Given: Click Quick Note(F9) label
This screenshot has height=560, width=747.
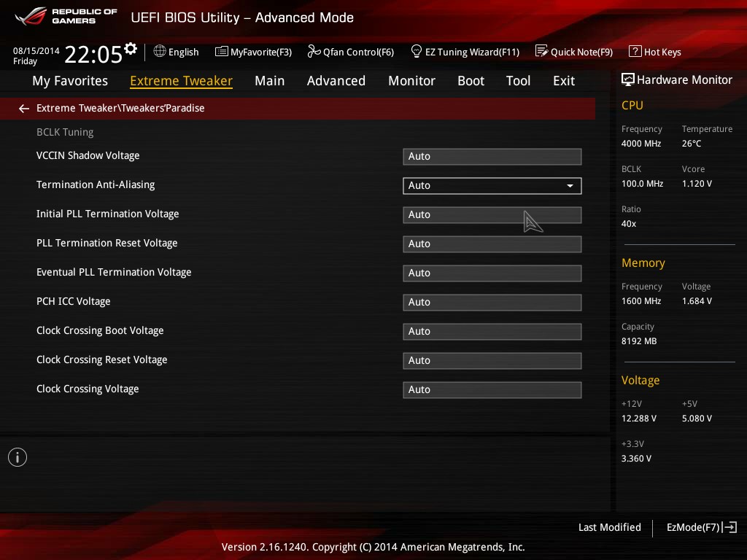Looking at the screenshot, I should [x=581, y=52].
